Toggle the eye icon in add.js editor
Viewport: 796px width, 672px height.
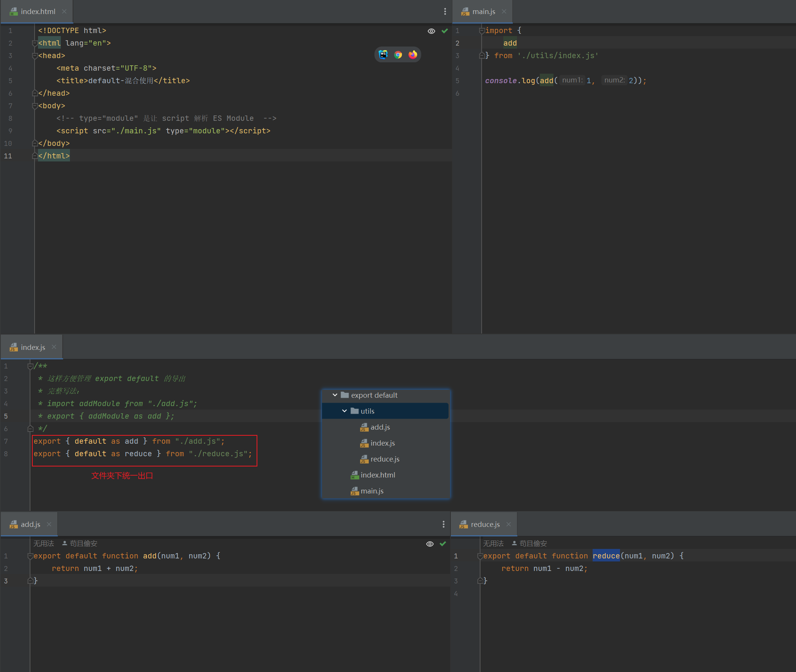pyautogui.click(x=430, y=544)
